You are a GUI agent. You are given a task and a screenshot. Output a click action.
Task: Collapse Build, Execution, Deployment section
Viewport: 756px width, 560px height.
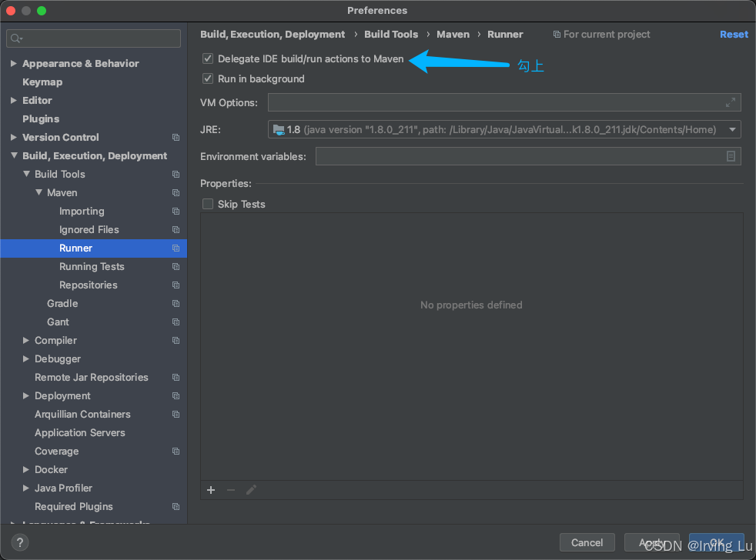coord(14,155)
